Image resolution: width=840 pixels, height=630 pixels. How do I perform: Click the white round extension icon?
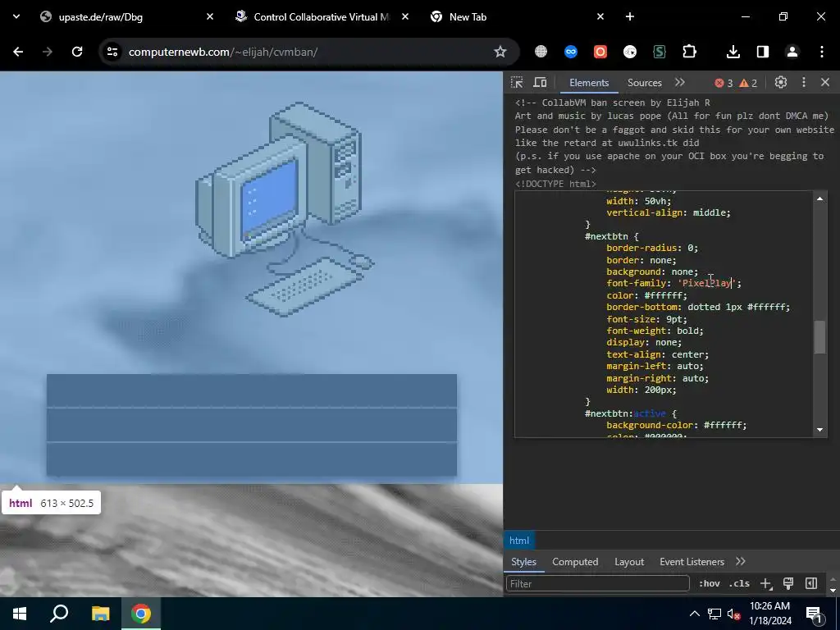pos(630,52)
